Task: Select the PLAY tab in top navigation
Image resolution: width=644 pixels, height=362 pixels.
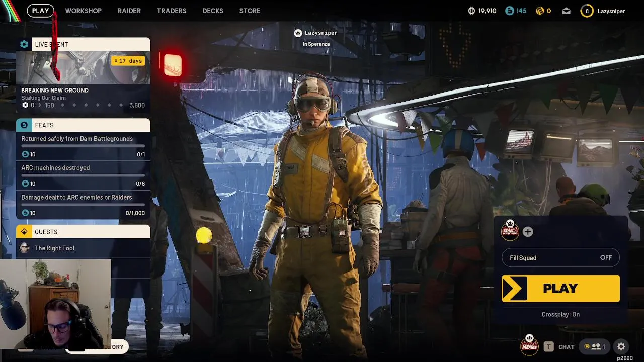Action: click(x=41, y=11)
